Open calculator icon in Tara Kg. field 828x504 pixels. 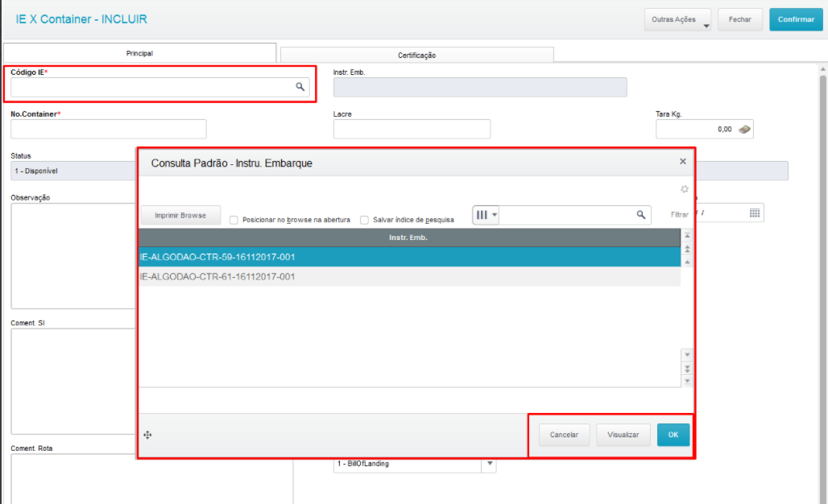pos(744,130)
